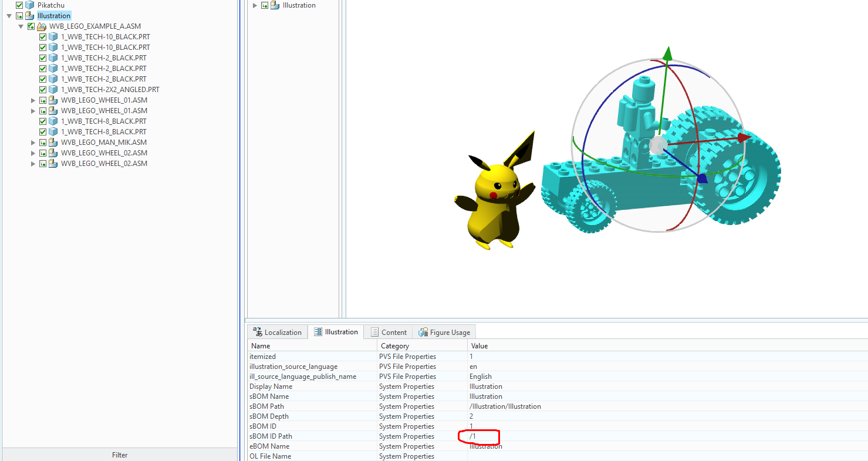Image resolution: width=868 pixels, height=461 pixels.
Task: Click 'System Properties' in the sBOM Path row
Action: (x=407, y=406)
